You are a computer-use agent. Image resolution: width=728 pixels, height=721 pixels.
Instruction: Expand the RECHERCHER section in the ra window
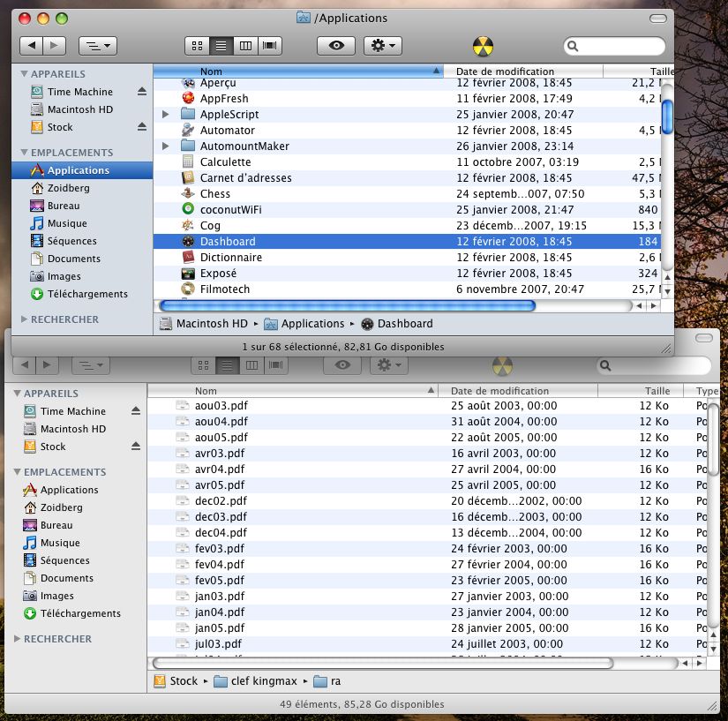(x=17, y=638)
